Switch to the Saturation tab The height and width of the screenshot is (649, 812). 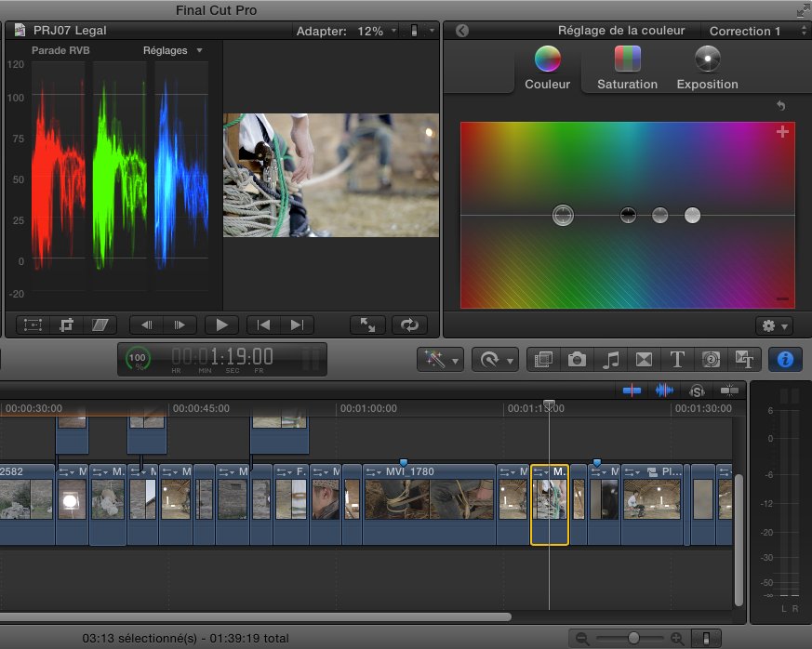(x=626, y=70)
